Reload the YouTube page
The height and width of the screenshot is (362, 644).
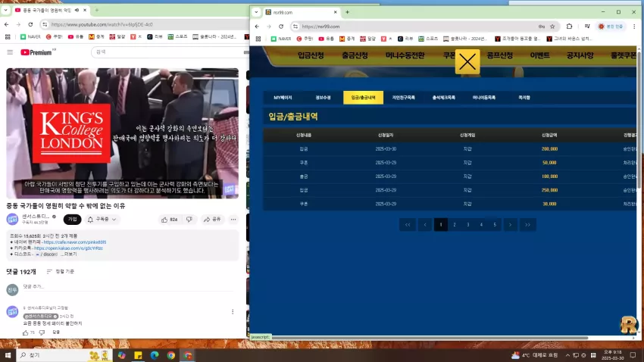click(30, 25)
